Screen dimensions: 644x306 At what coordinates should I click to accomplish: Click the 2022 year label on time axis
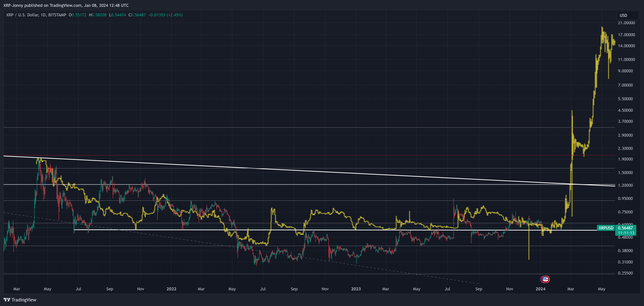pos(171,289)
